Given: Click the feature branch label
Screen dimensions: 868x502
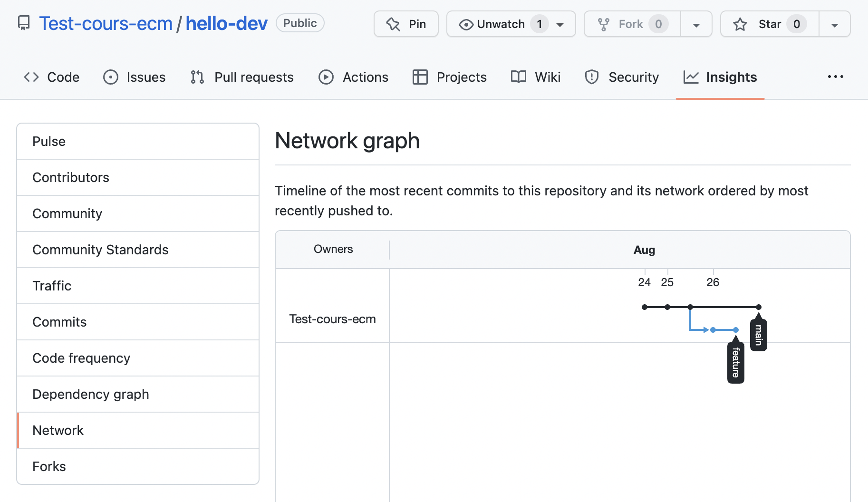Looking at the screenshot, I should point(735,363).
